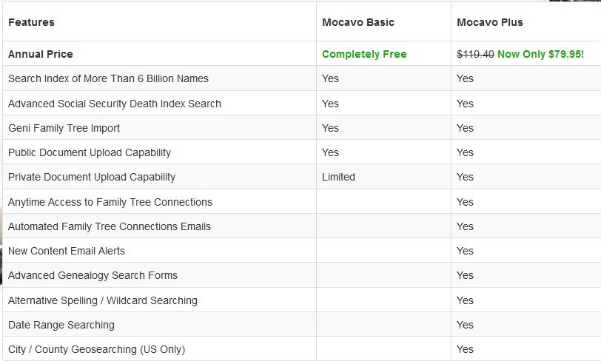Click the "Now Only $79.95!" offer text
This screenshot has width=601, height=364.
tap(541, 54)
